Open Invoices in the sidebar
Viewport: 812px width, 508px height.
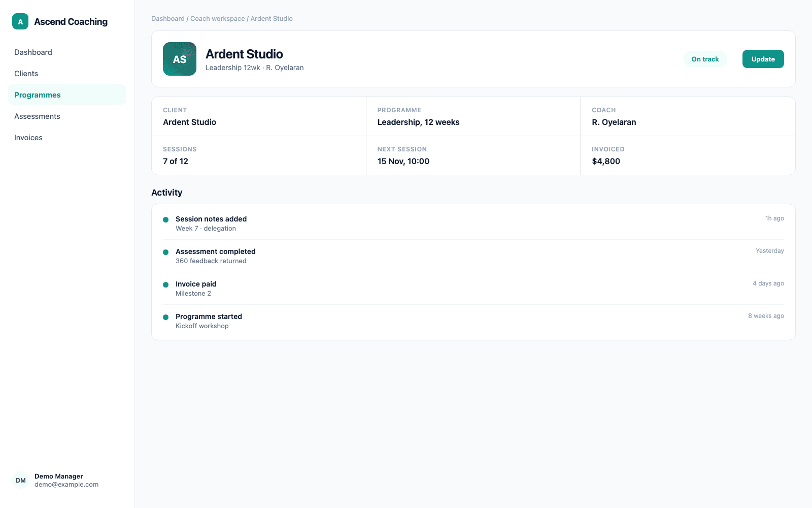tap(67, 138)
